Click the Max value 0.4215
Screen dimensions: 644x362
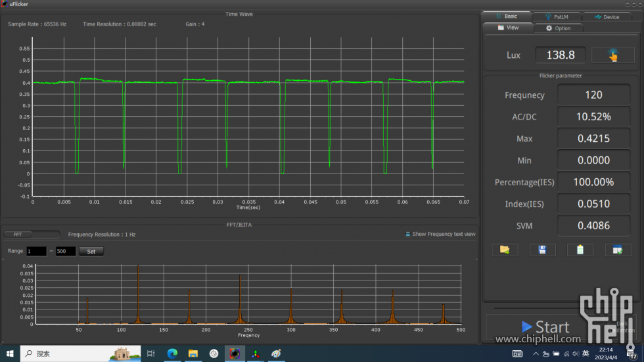(x=593, y=139)
